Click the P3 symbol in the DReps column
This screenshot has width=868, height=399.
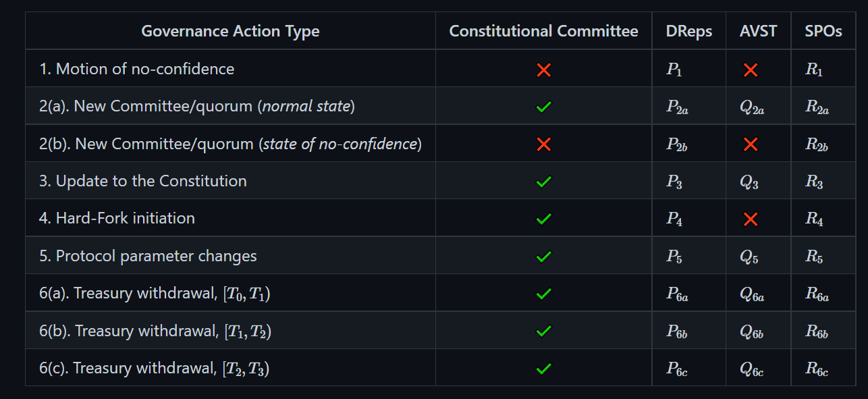coord(674,182)
